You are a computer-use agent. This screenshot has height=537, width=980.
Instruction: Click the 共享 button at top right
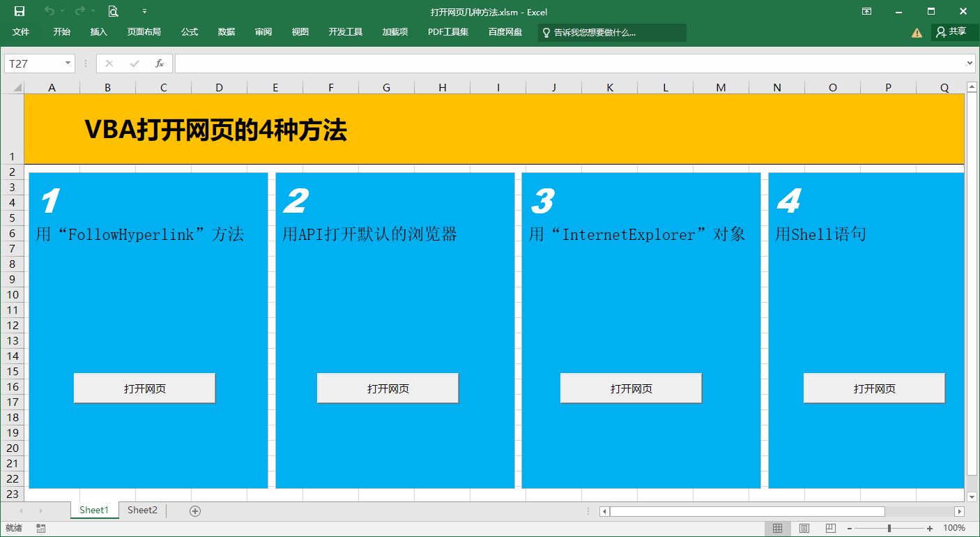pos(954,31)
